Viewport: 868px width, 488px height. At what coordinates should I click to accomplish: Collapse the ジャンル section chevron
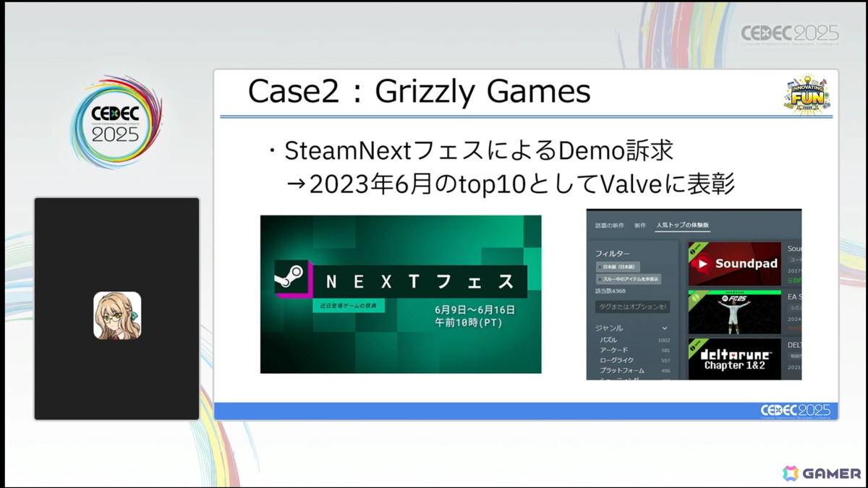tap(665, 328)
